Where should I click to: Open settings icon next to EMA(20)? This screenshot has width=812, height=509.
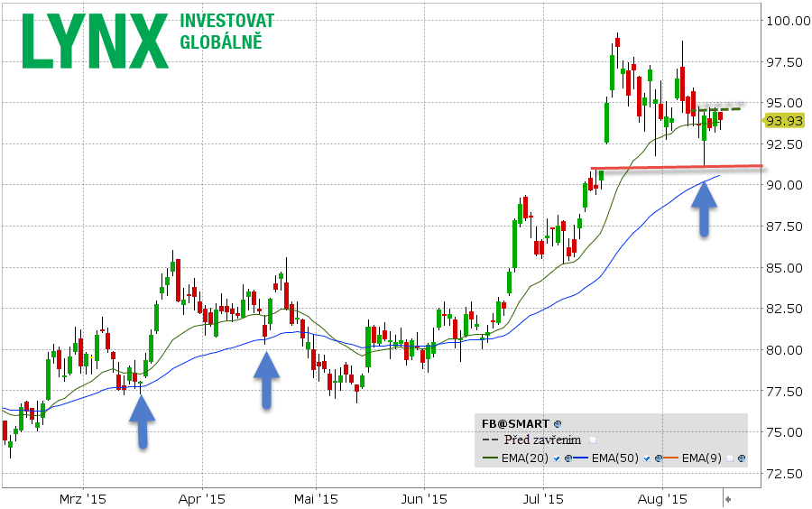567,458
